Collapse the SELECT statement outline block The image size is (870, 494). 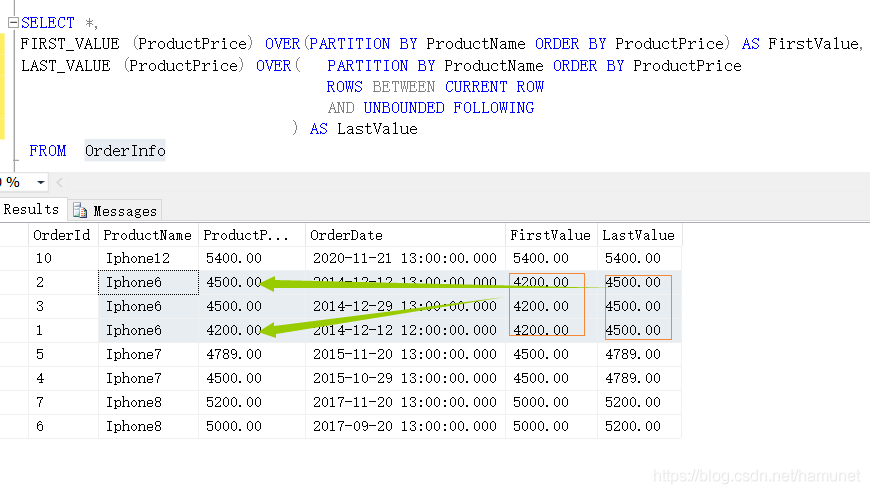pyautogui.click(x=13, y=22)
